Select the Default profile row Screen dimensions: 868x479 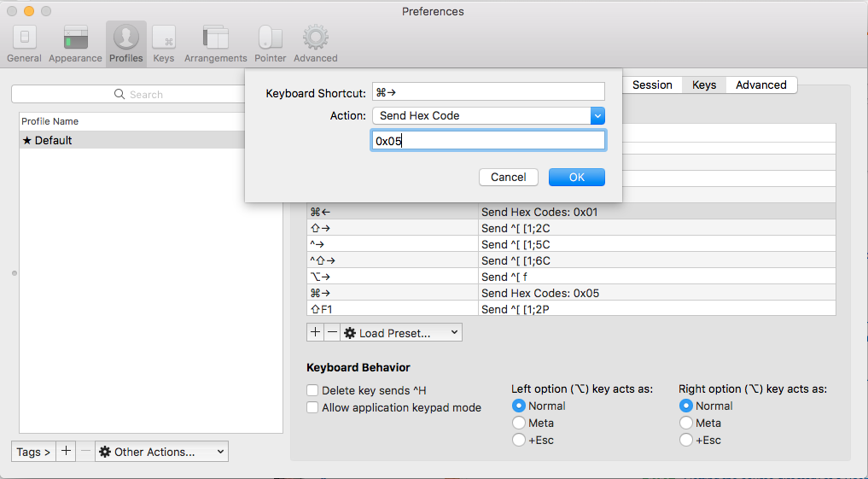133,140
